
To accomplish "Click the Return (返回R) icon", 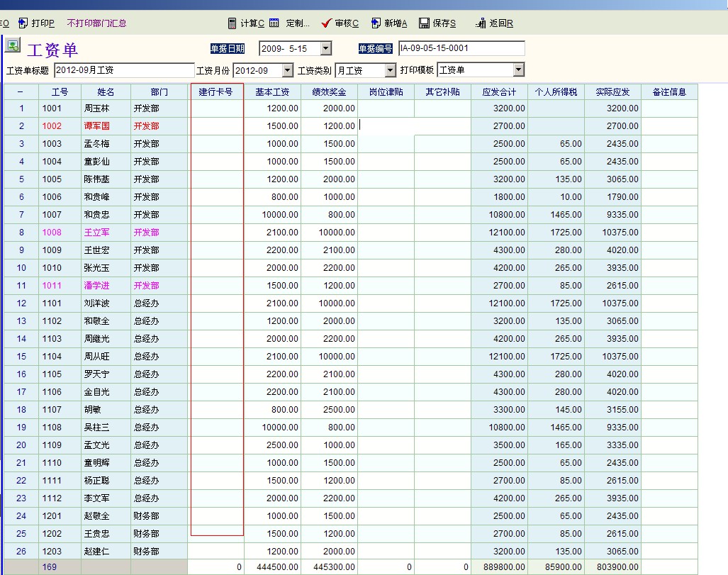I will [481, 23].
